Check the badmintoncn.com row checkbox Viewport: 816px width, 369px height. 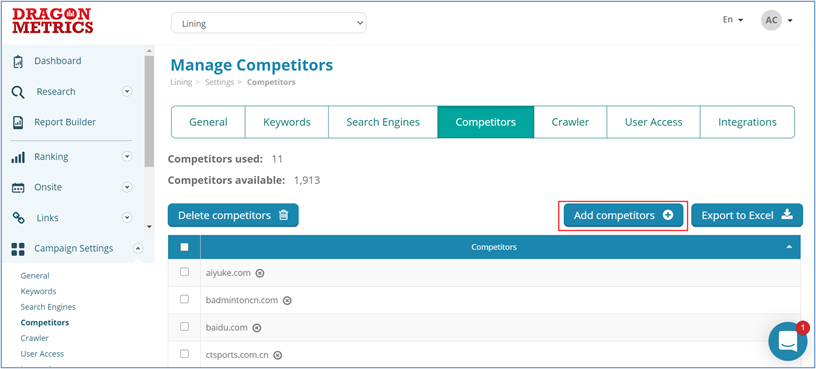point(184,299)
